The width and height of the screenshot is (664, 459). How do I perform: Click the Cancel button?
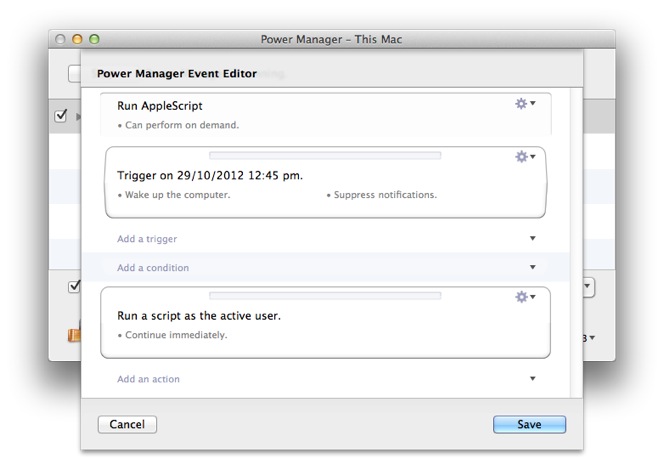pos(127,425)
